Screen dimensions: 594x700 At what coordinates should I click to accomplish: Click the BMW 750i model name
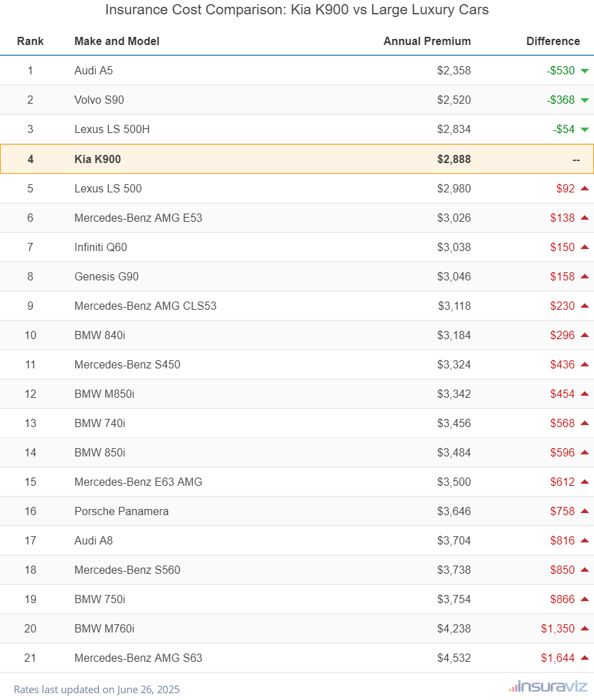pyautogui.click(x=100, y=600)
